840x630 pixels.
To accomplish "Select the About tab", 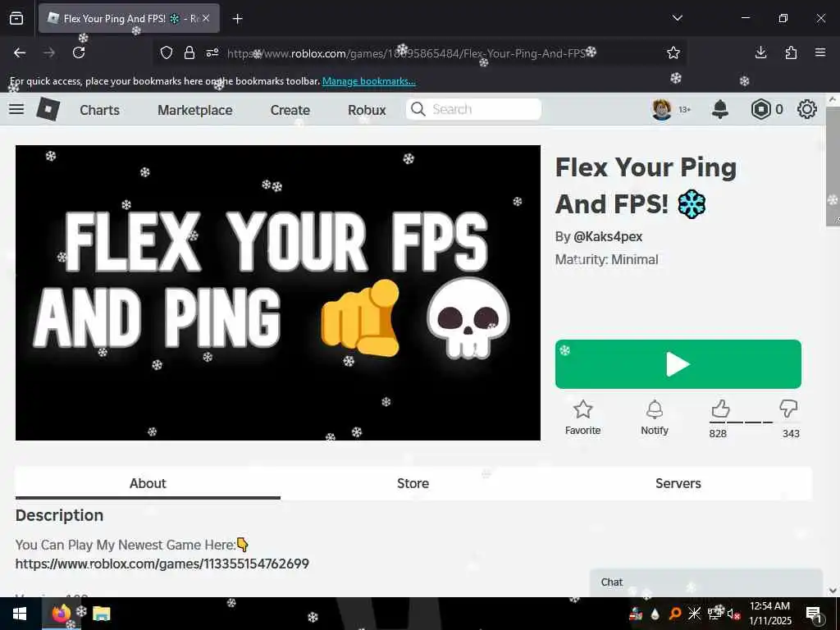I will (148, 483).
